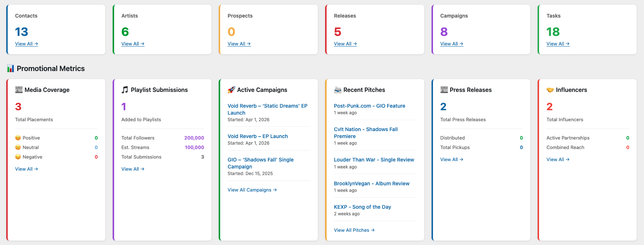Viewport: 644px width, 245px height.
Task: Click View All Campaigns link
Action: (x=252, y=190)
